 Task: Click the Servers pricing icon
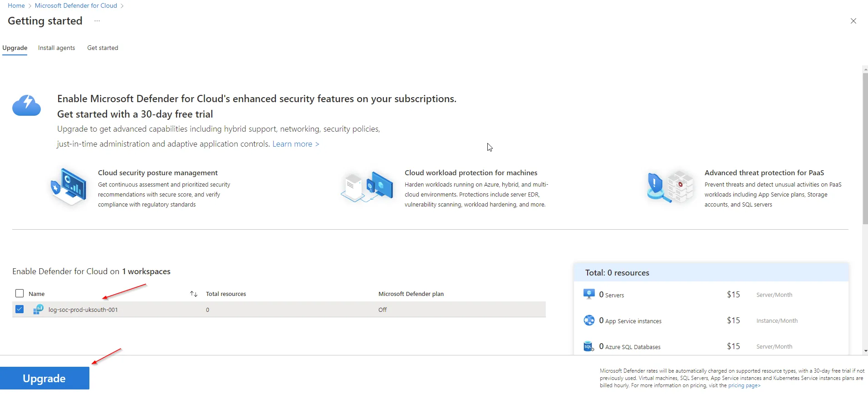[x=589, y=294]
